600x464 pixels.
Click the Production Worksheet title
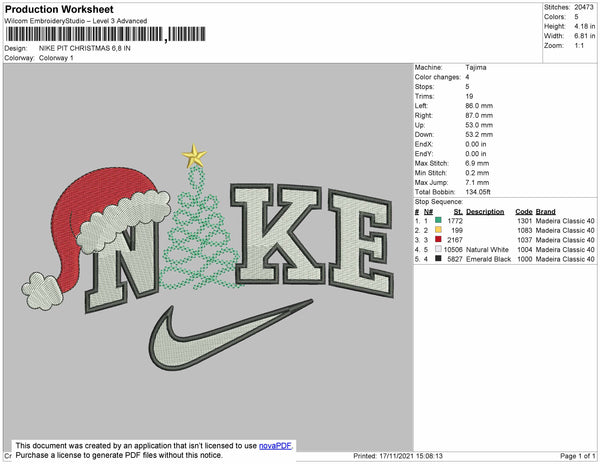[59, 10]
